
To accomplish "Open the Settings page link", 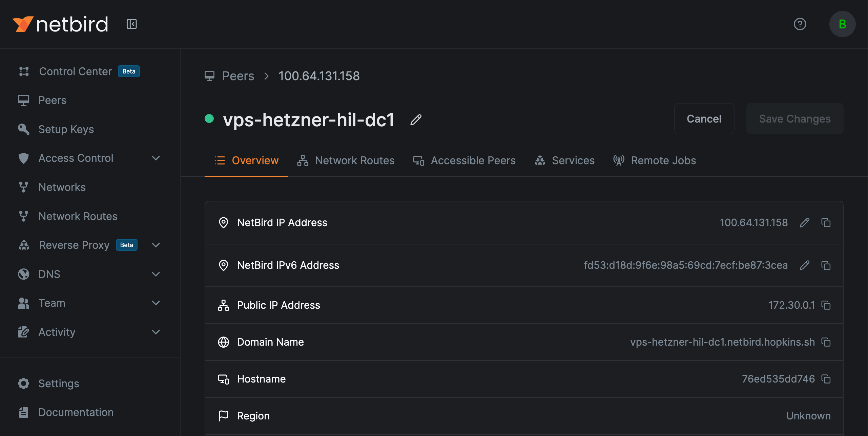I will [x=59, y=383].
